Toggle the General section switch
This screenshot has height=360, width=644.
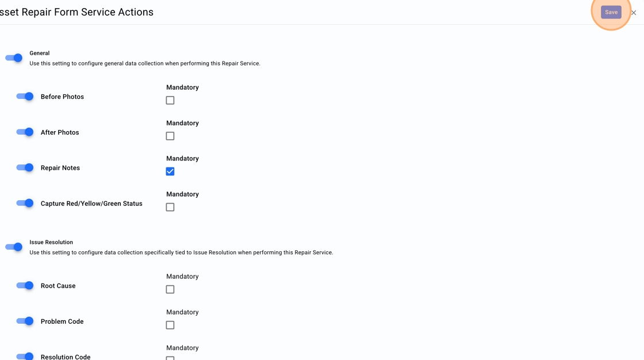pos(14,58)
